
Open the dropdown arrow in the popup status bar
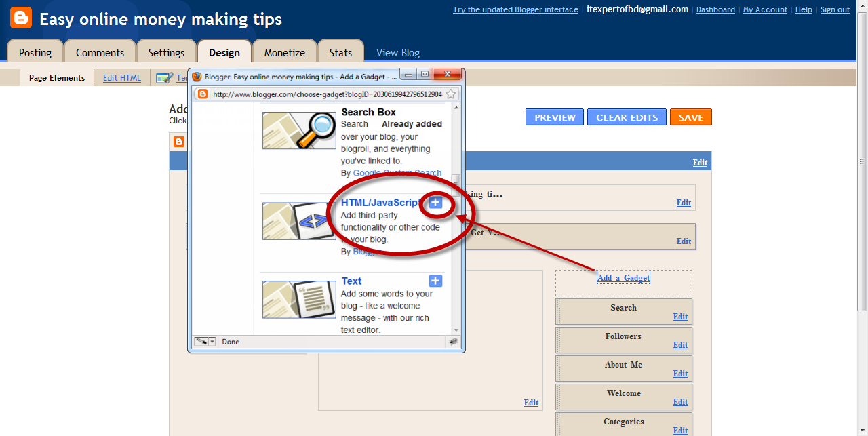212,342
